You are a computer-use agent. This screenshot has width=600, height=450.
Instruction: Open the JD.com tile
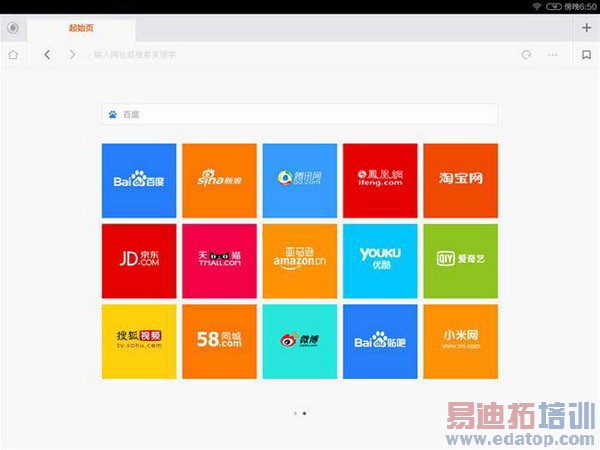coord(139,261)
